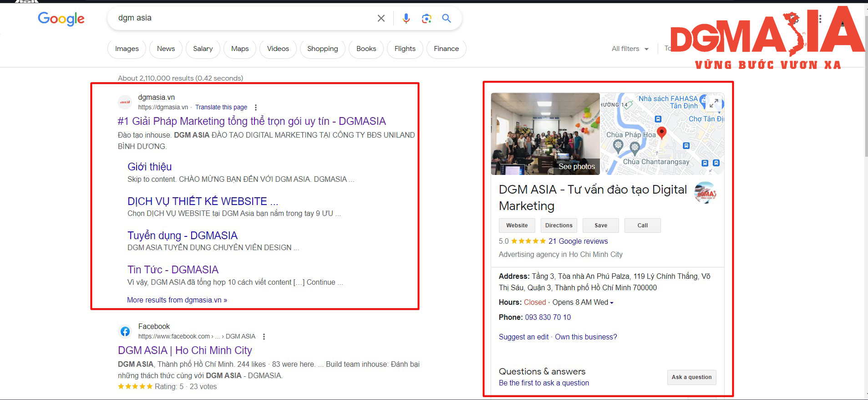Switch to the Maps tab
Image resolution: width=868 pixels, height=400 pixels.
pyautogui.click(x=240, y=49)
